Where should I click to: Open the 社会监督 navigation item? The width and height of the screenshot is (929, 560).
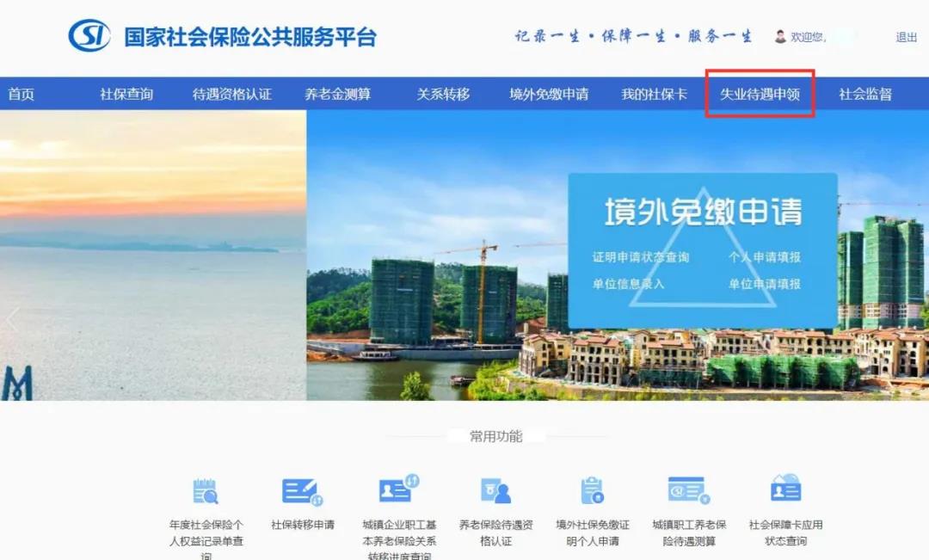(x=865, y=95)
